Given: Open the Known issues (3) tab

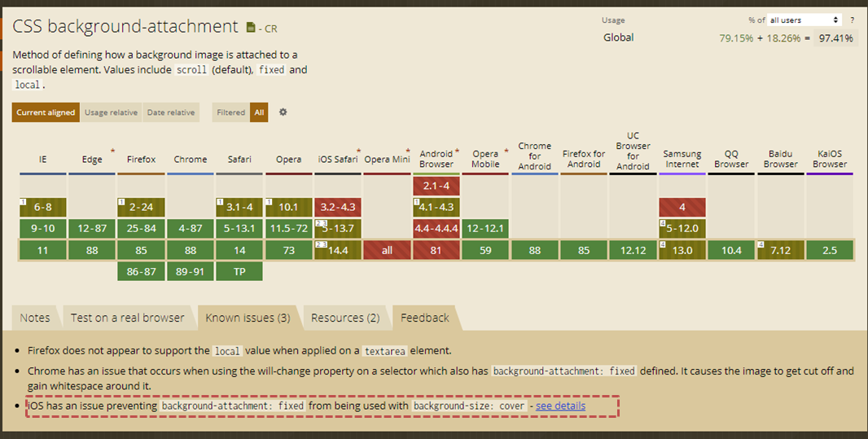Looking at the screenshot, I should (x=248, y=318).
